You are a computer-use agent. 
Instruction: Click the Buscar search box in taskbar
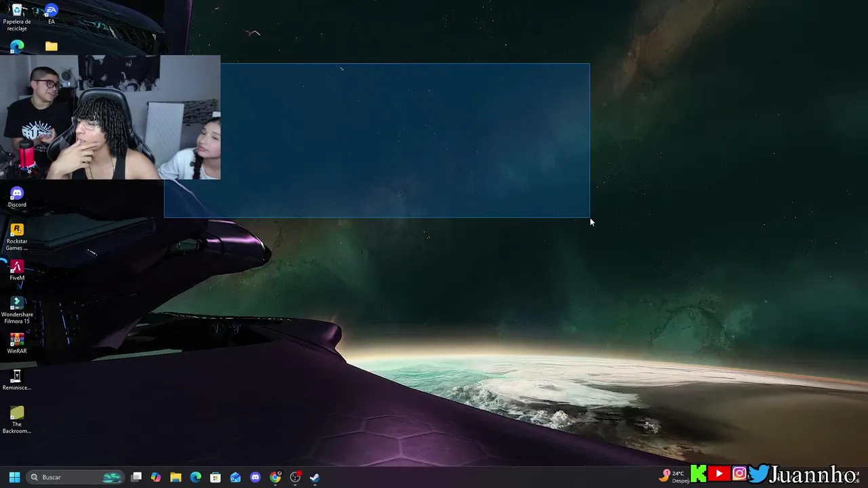point(75,477)
